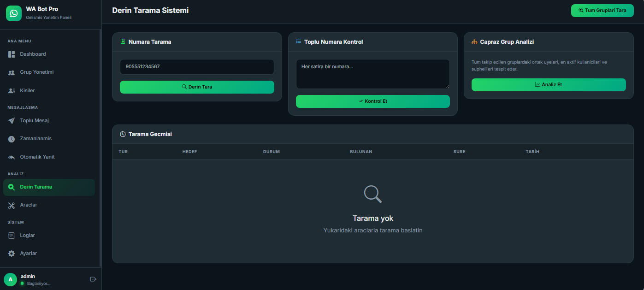Image resolution: width=644 pixels, height=290 pixels.
Task: Open the Kisiler menu item
Action: [x=27, y=90]
